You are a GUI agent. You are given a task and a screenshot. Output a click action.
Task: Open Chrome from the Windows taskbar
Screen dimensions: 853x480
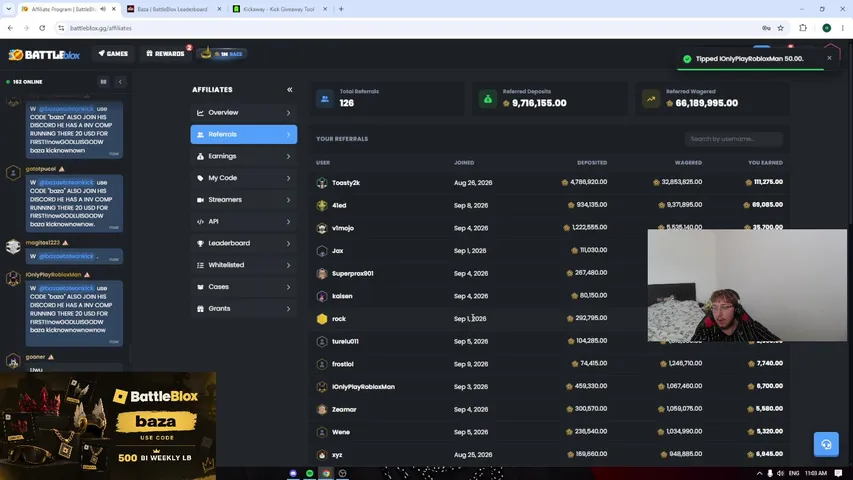326,473
